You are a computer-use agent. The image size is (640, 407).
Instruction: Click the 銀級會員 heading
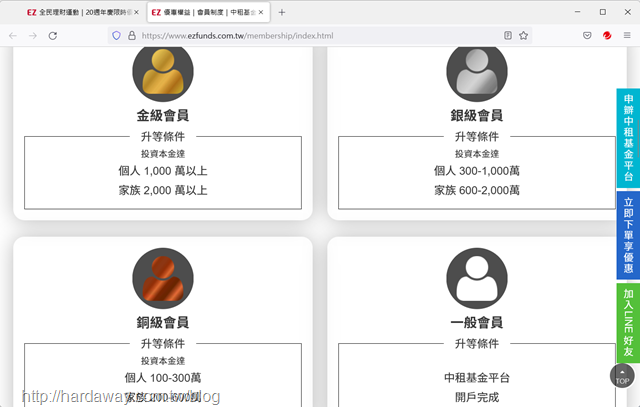(x=477, y=116)
